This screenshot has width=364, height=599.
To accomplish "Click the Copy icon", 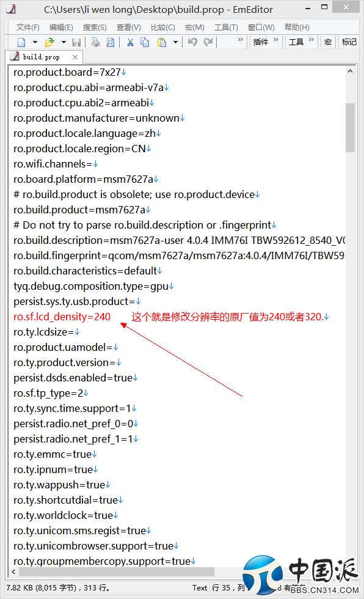I will [x=145, y=42].
